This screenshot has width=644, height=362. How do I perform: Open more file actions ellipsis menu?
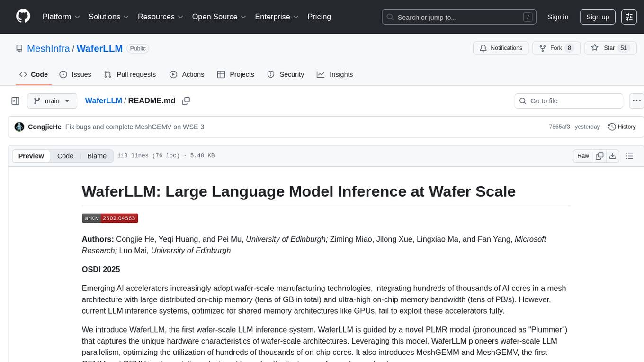636,101
